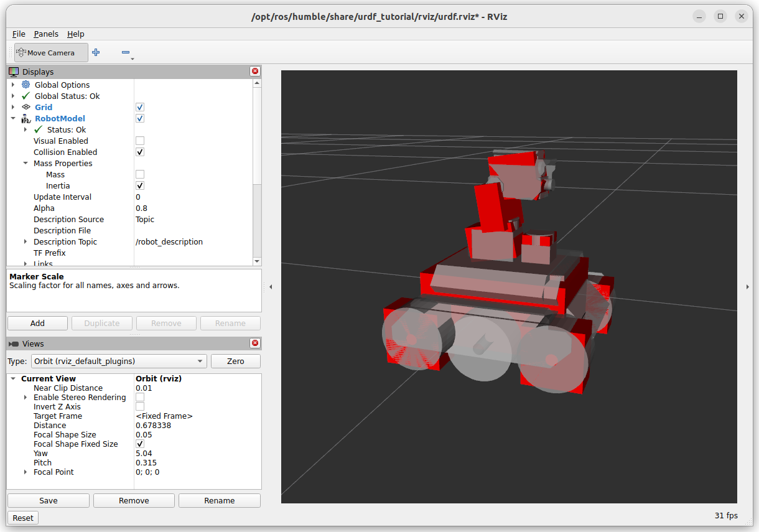Toggle the Inertia checkbox off
759x532 pixels.
[x=140, y=185]
